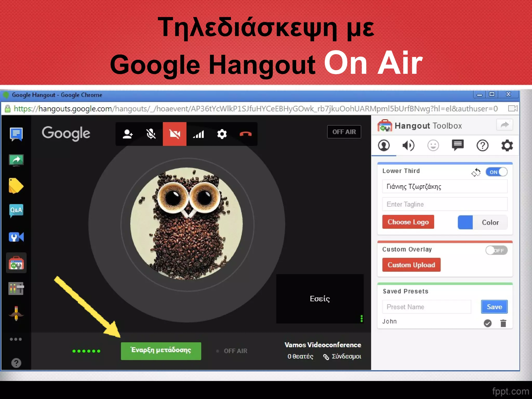
Task: Turn off the Lower Third switch
Action: click(496, 172)
